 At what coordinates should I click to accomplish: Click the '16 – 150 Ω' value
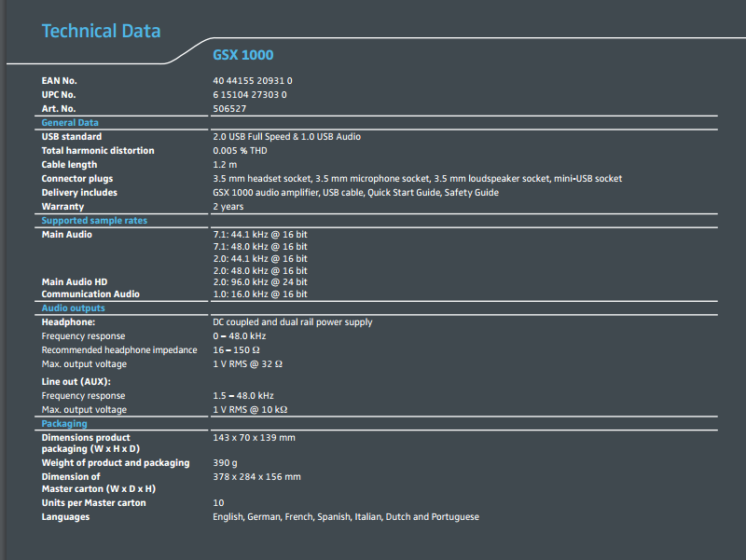(x=236, y=349)
